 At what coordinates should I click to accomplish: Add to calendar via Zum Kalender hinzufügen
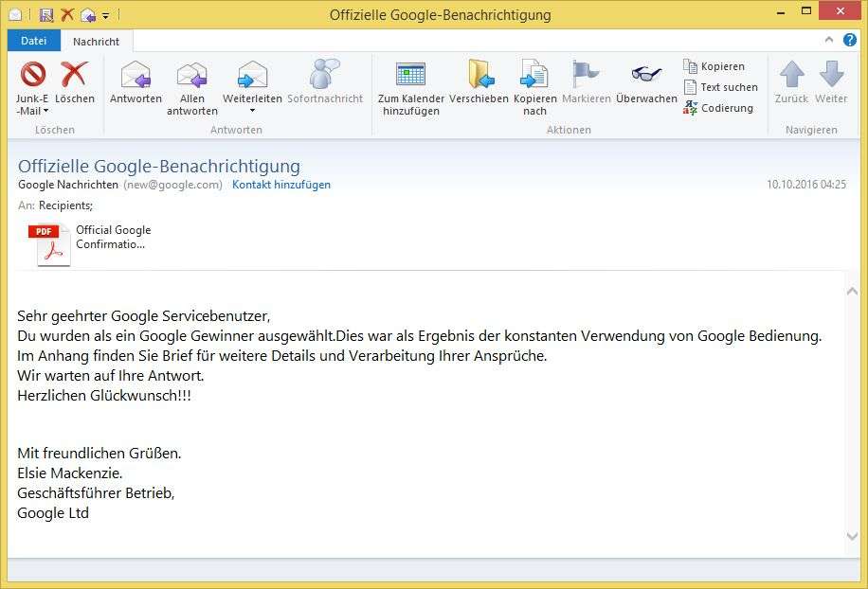point(410,88)
